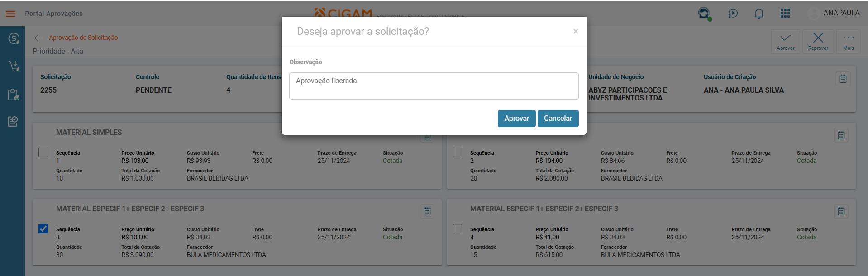Viewport: 868px width, 276px height.
Task: Uncheck the Sequência 3 item checkbox
Action: pos(43,228)
